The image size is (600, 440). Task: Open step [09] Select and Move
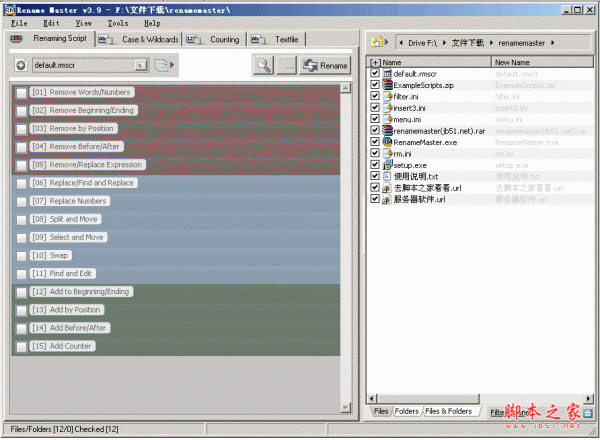click(68, 238)
